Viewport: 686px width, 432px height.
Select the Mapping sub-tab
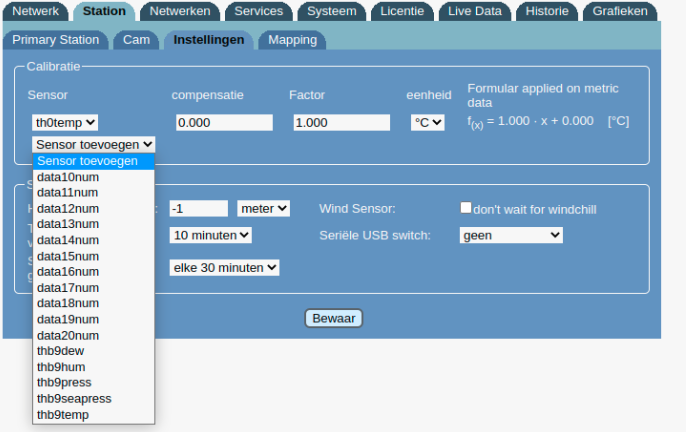point(292,40)
